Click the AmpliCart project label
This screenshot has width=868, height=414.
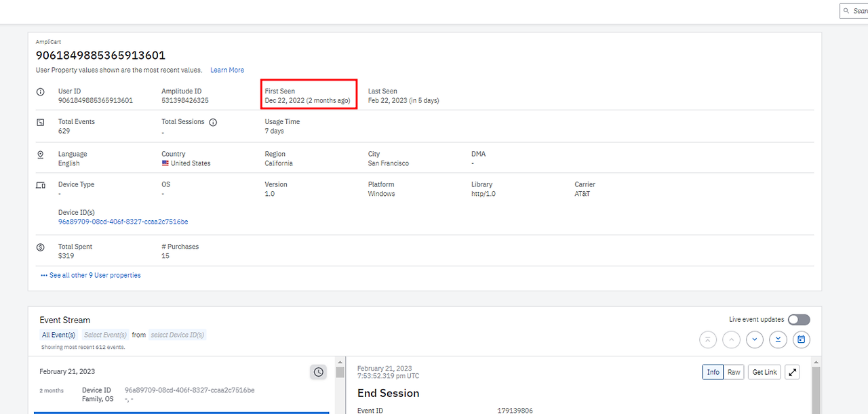point(48,42)
